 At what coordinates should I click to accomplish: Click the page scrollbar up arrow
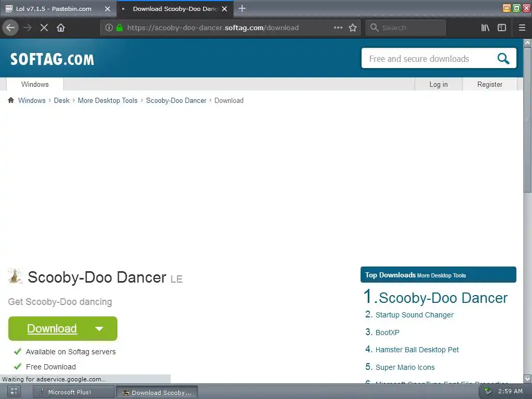(527, 43)
